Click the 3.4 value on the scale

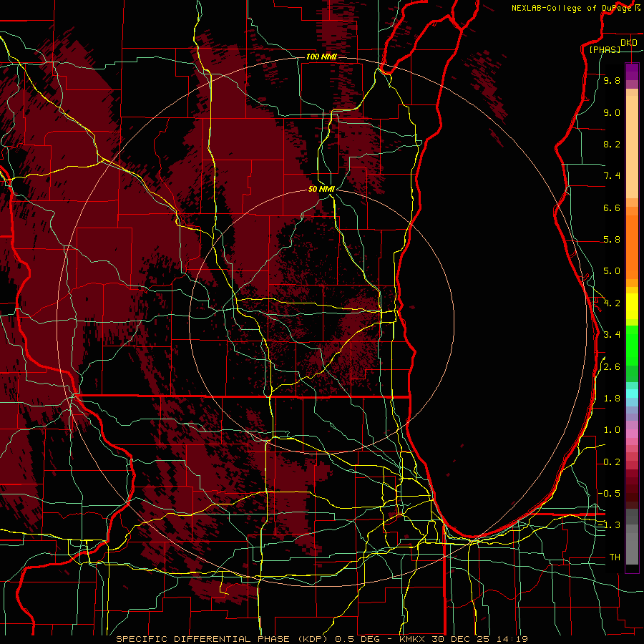tap(612, 335)
